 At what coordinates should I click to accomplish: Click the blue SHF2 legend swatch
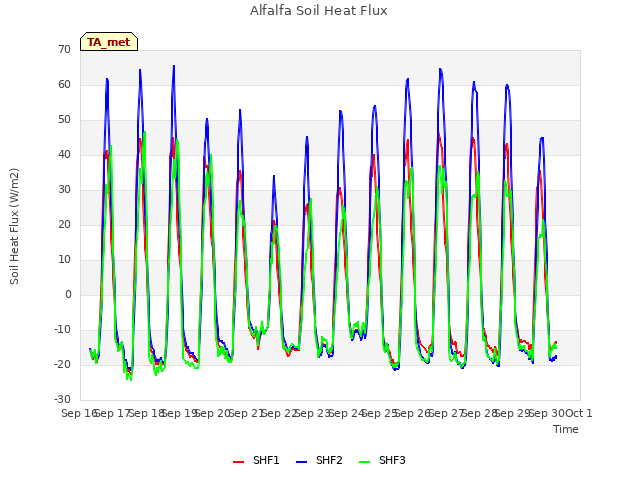pyautogui.click(x=301, y=462)
